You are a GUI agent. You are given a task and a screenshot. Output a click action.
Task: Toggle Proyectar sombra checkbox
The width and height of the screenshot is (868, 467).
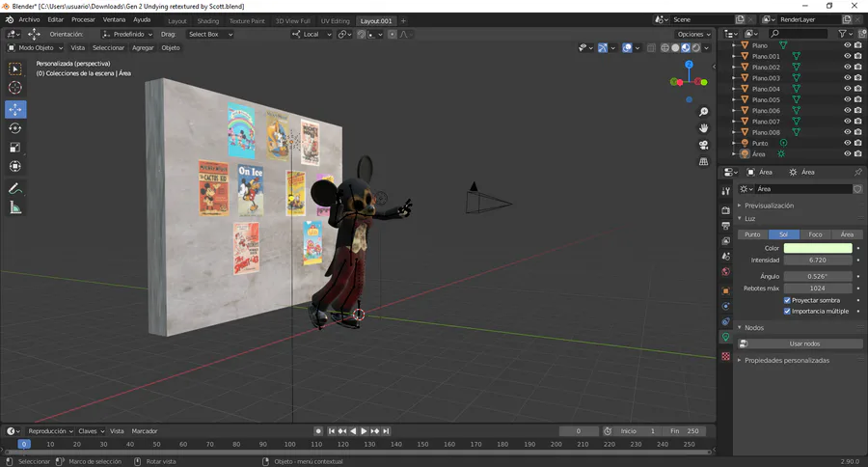coord(787,300)
